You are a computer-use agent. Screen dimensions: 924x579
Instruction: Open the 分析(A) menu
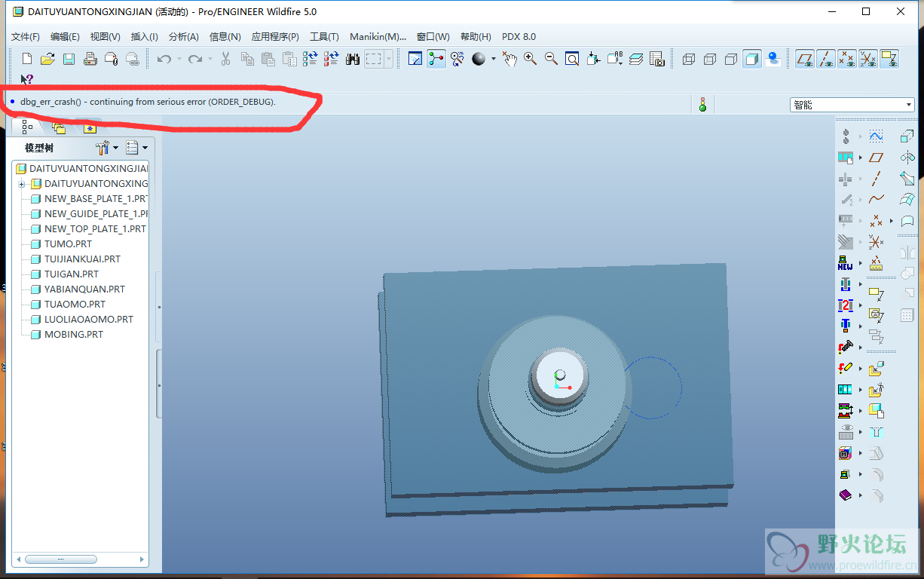(183, 36)
